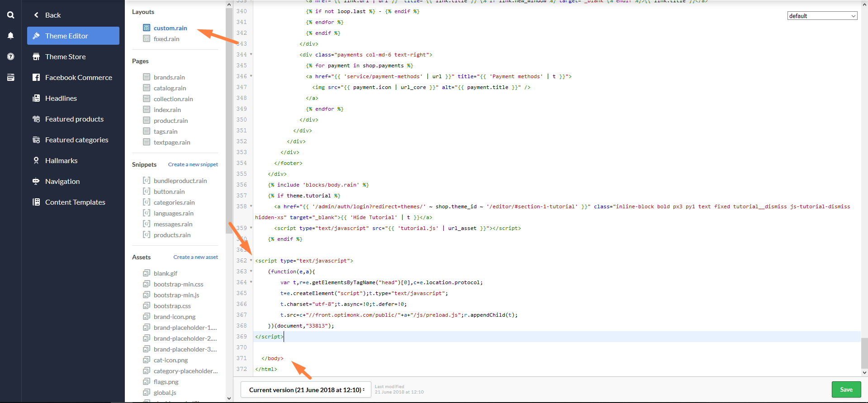
Task: Collapse code fold at line 364
Action: 251,282
